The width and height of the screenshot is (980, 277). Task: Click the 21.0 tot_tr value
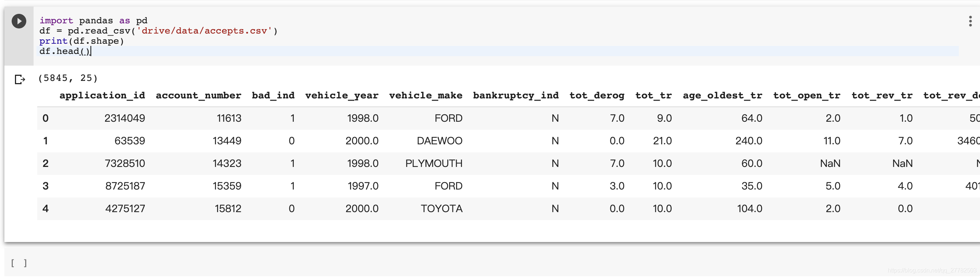coord(662,141)
